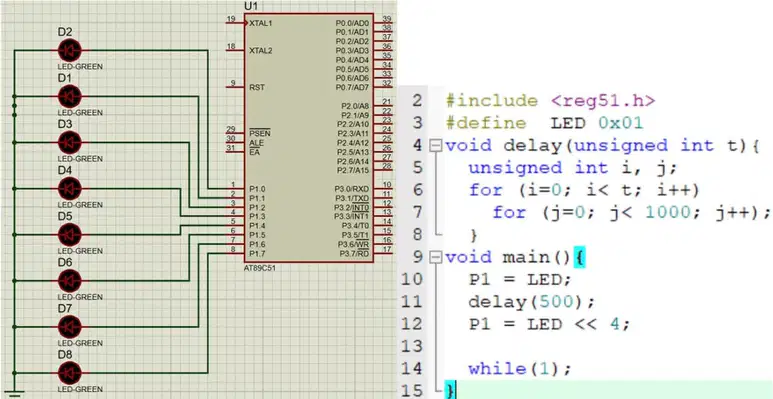Screen dimensions: 773x399
Task: Select the D1 LED component
Action: (70, 96)
